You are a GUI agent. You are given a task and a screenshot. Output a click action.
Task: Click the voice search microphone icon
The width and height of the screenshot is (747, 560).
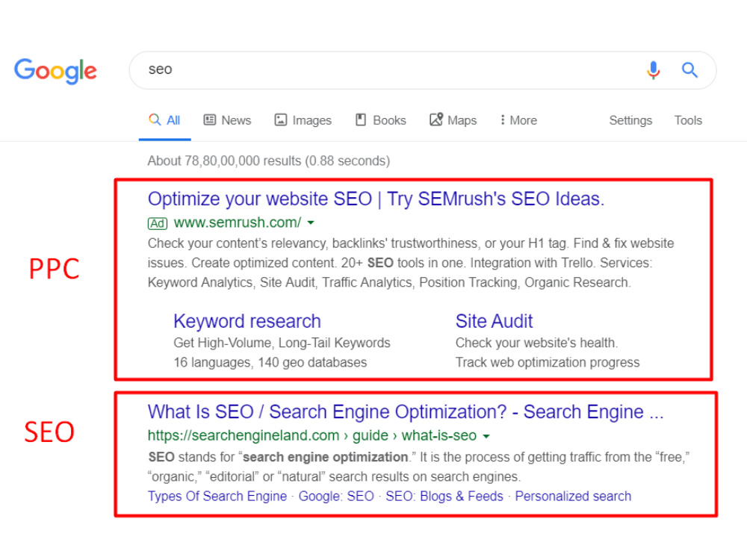tap(653, 70)
